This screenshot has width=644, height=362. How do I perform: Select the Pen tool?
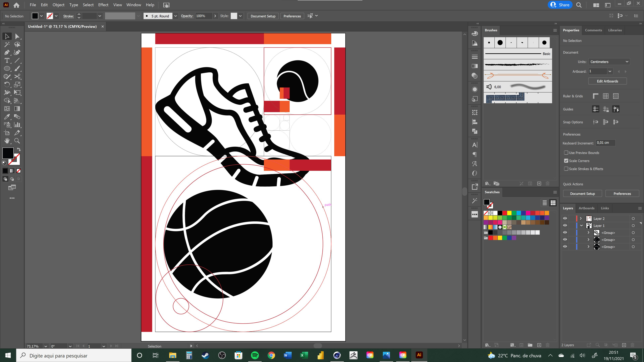(7, 52)
